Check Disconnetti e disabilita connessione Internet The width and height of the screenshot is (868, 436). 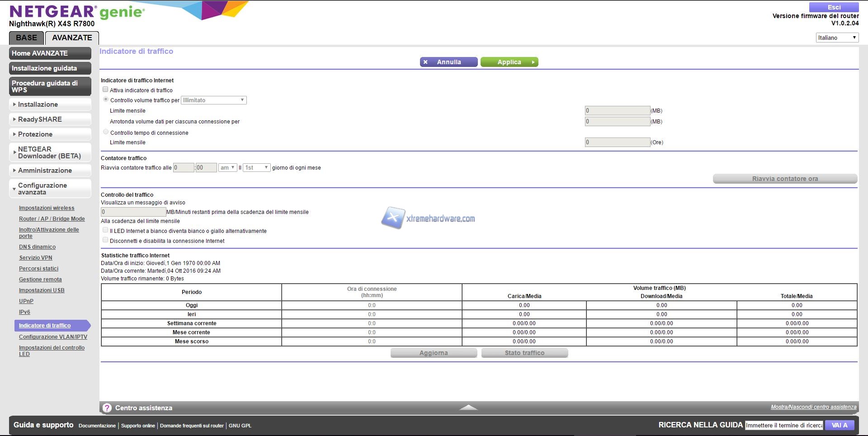[x=105, y=240]
